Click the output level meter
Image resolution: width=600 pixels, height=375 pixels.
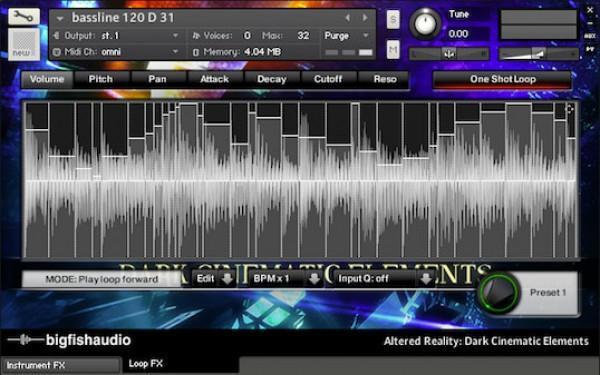coord(538,24)
